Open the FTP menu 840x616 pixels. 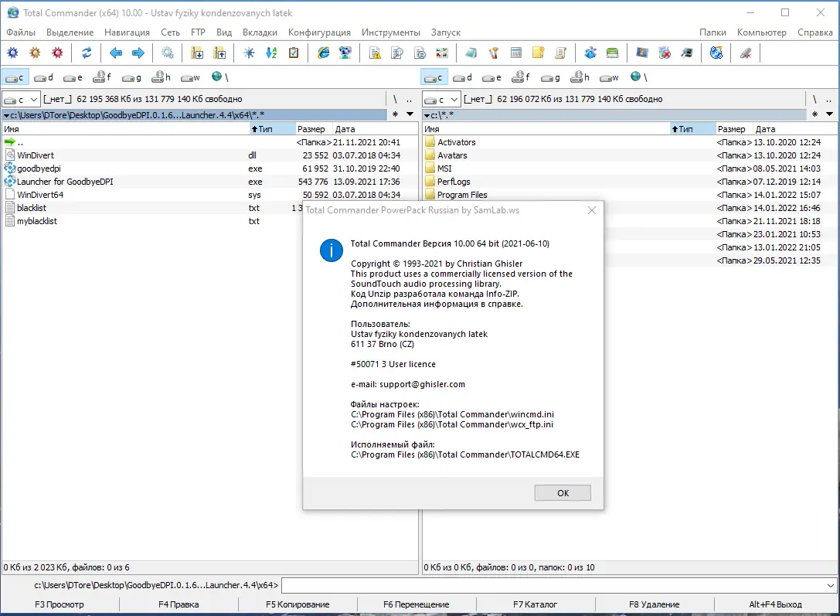coord(199,32)
